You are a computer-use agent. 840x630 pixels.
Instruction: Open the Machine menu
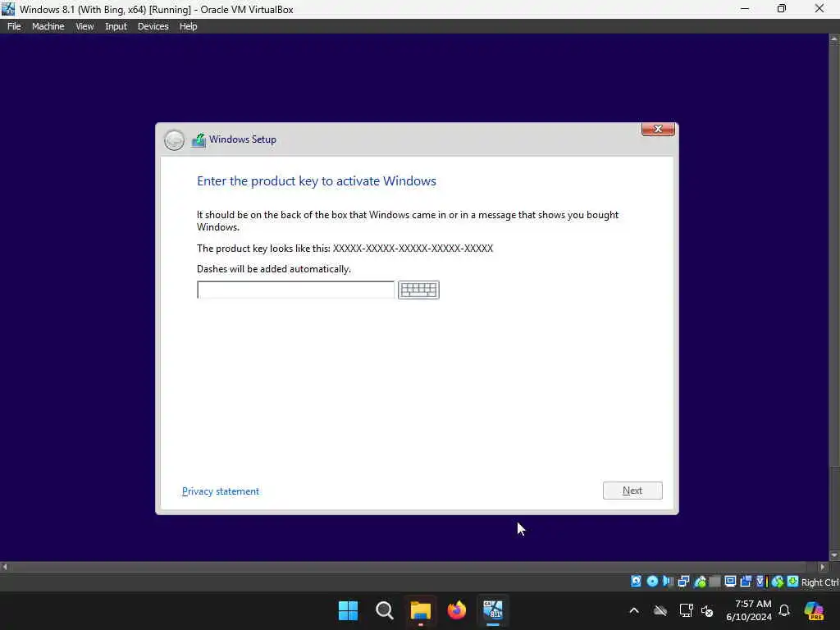(x=48, y=26)
